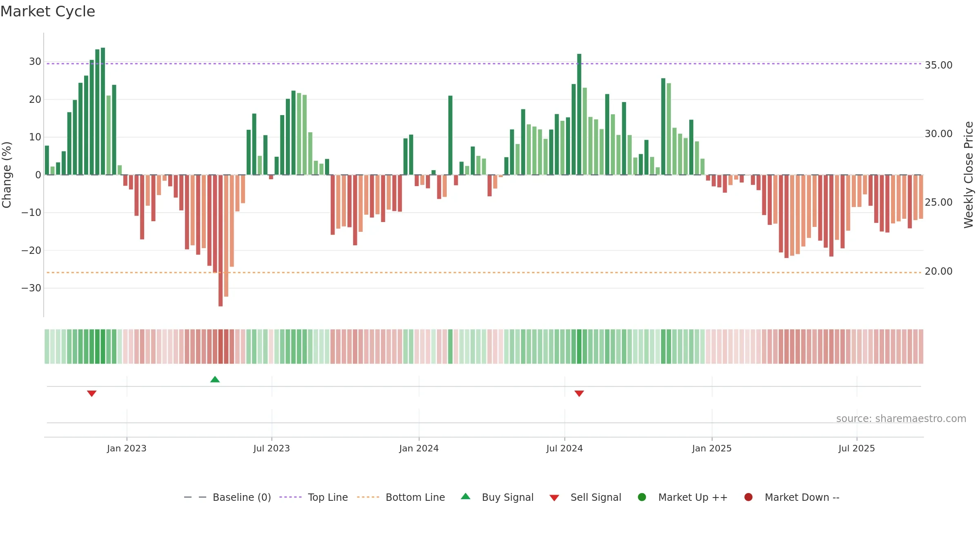Toggle the Market Up ++ legend entry

click(x=683, y=497)
